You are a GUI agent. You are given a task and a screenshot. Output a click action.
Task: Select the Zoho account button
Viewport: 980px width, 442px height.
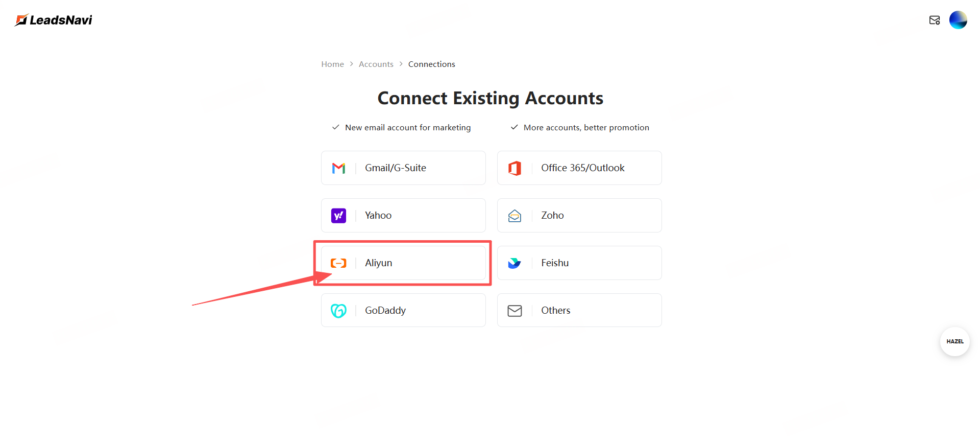coord(579,216)
